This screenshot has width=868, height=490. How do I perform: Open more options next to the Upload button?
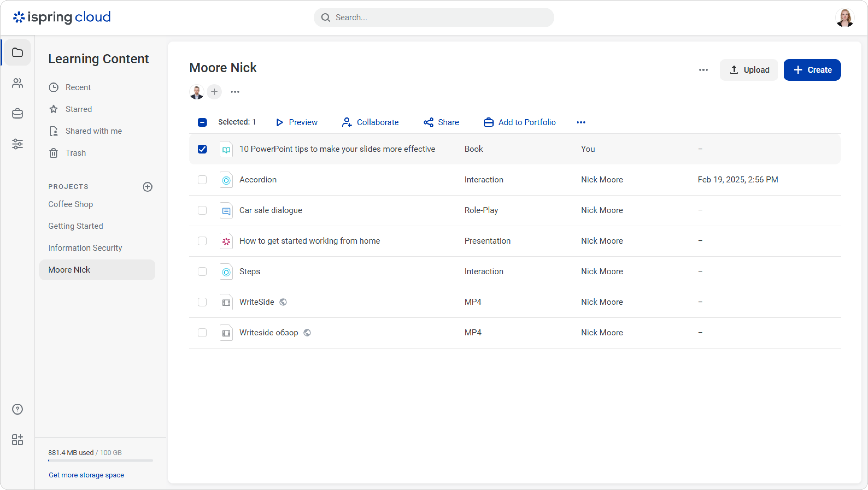pos(703,70)
